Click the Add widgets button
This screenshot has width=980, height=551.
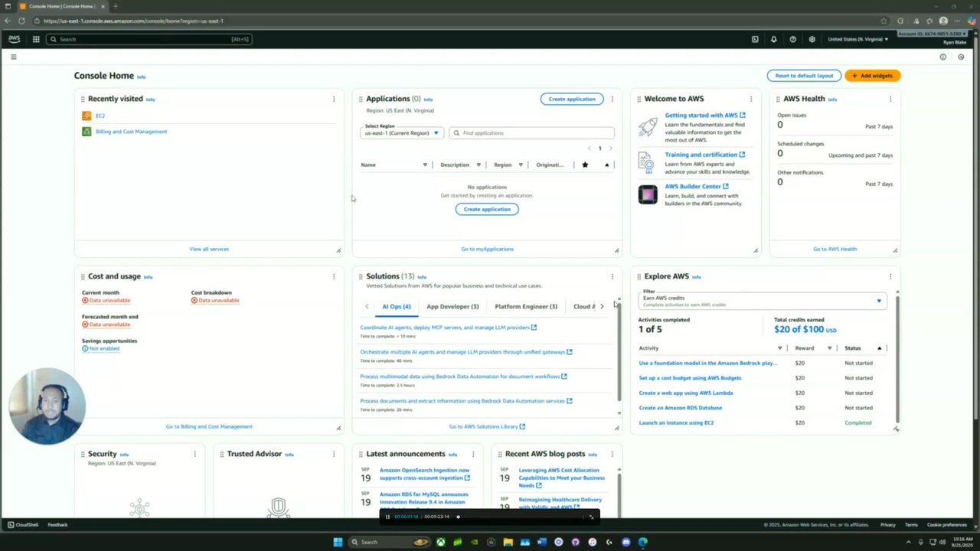coord(873,76)
